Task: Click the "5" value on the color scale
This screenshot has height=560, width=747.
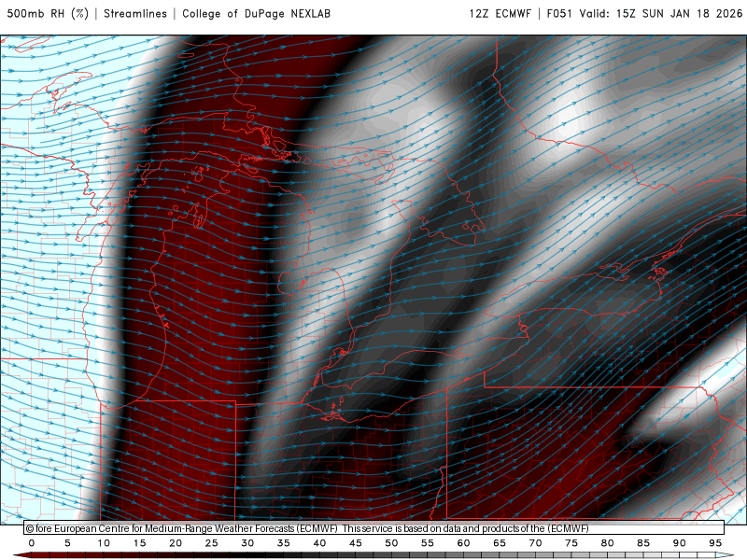Action: coord(67,543)
